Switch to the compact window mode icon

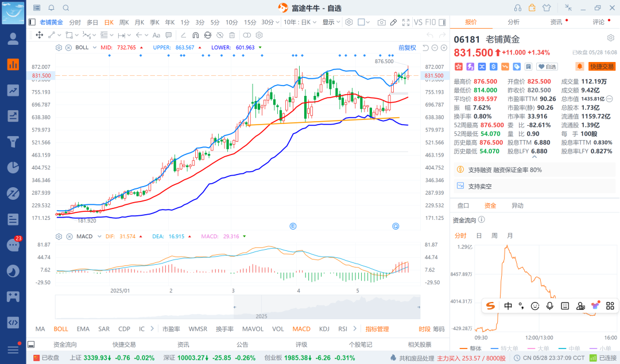click(568, 7)
